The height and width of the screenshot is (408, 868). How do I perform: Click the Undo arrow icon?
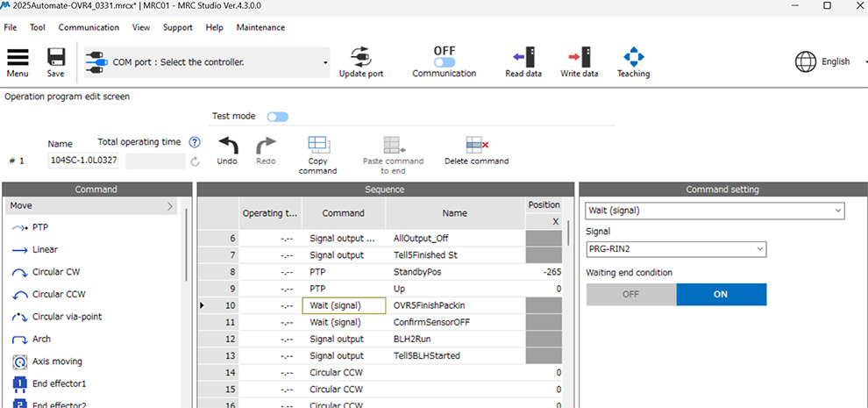click(x=227, y=146)
